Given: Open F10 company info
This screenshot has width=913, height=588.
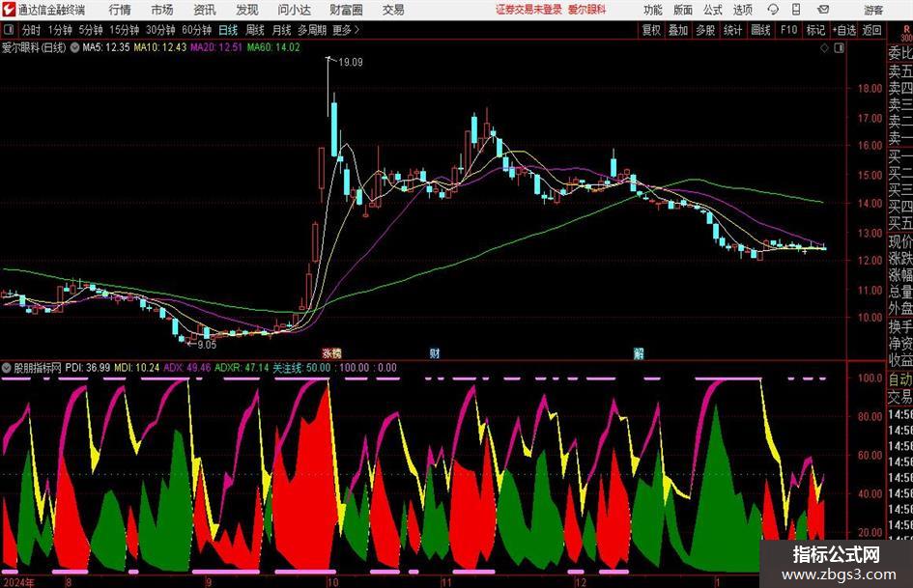Looking at the screenshot, I should click(x=789, y=30).
